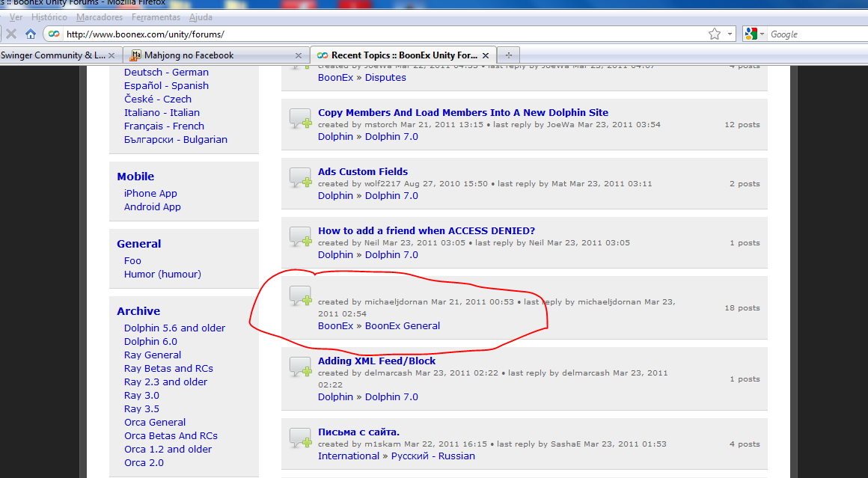The image size is (868, 478).
Task: Click the Google search input field
Action: click(818, 34)
